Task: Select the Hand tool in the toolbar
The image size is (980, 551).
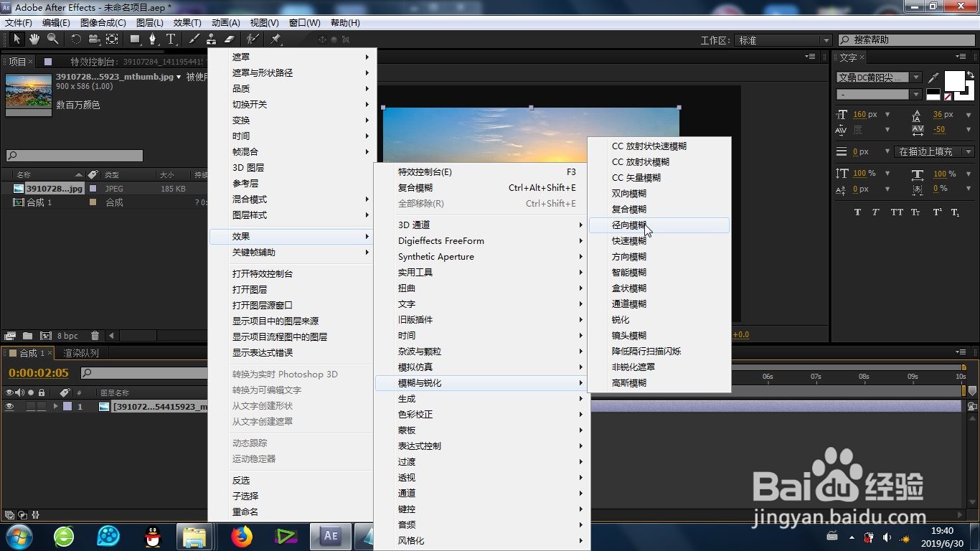Action: [x=33, y=39]
